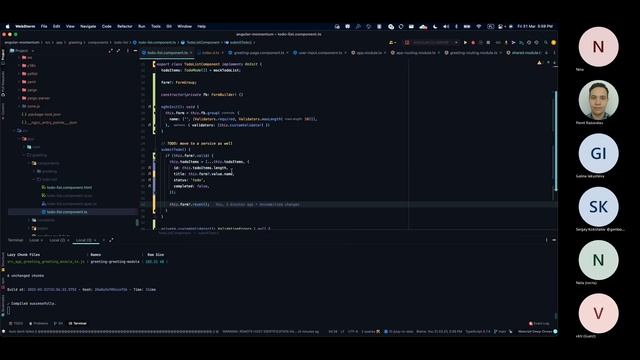The width and height of the screenshot is (640, 360).
Task: Select todo-list.component.html in the project tree
Action: (x=69, y=188)
